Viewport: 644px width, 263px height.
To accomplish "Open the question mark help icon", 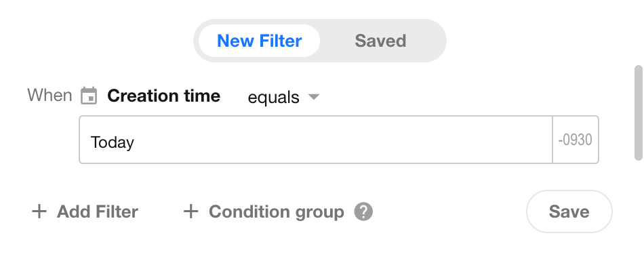I will coord(363,212).
